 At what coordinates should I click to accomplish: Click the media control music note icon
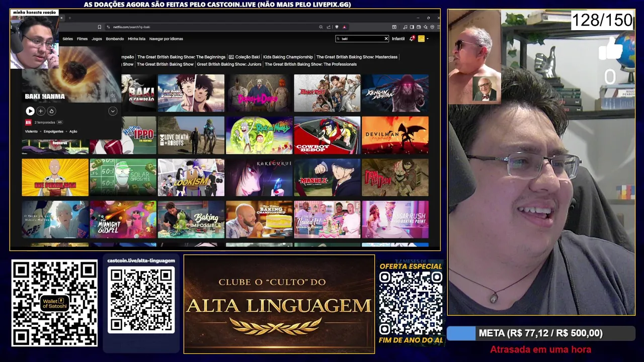click(406, 27)
